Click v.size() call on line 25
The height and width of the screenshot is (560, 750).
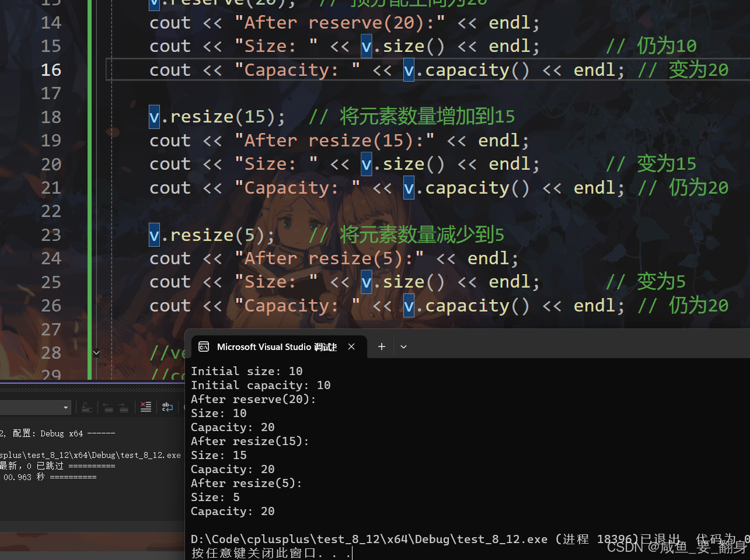click(x=403, y=282)
